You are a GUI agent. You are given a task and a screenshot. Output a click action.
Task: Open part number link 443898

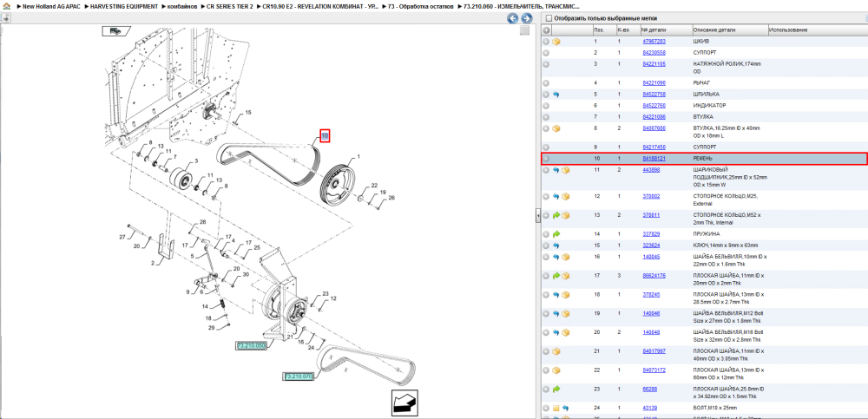pyautogui.click(x=651, y=170)
